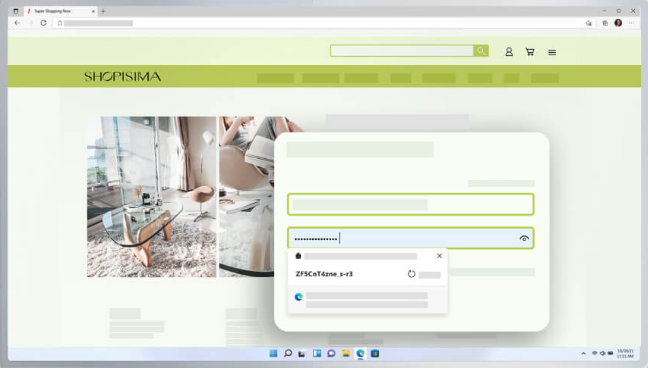The image size is (648, 368).
Task: Click the lock icon in address bar
Action: [60, 23]
